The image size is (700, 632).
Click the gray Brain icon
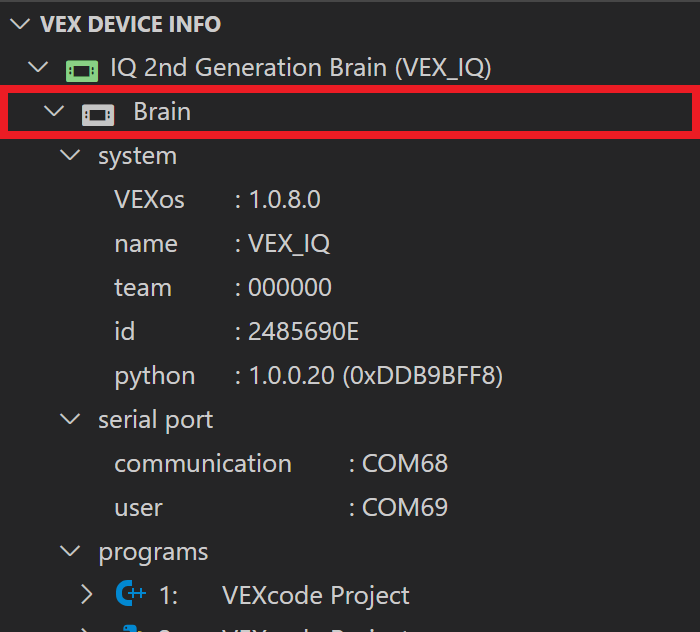tap(98, 113)
